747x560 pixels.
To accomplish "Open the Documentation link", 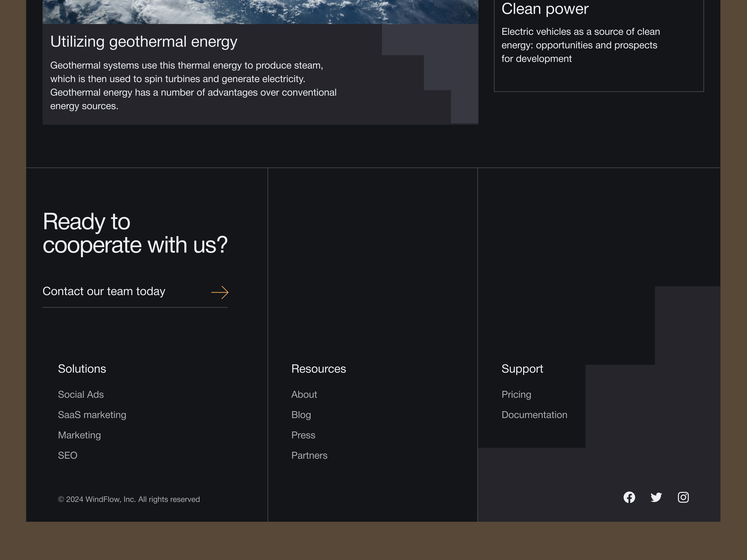I will tap(534, 415).
